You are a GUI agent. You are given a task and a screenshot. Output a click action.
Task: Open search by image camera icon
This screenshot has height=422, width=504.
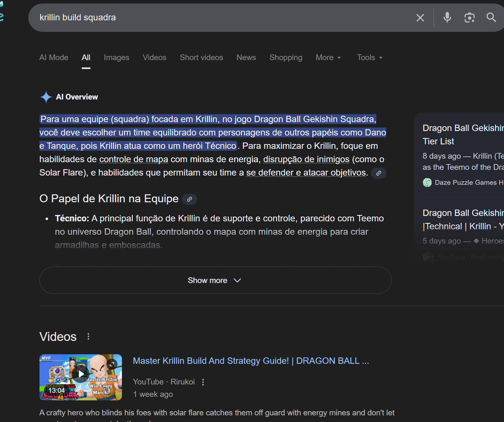click(469, 17)
